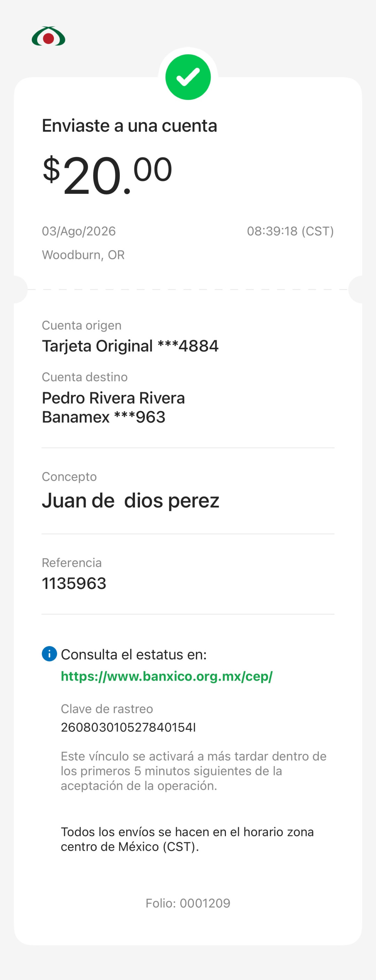
Task: Tap the green success checkmark icon
Action: point(188,77)
